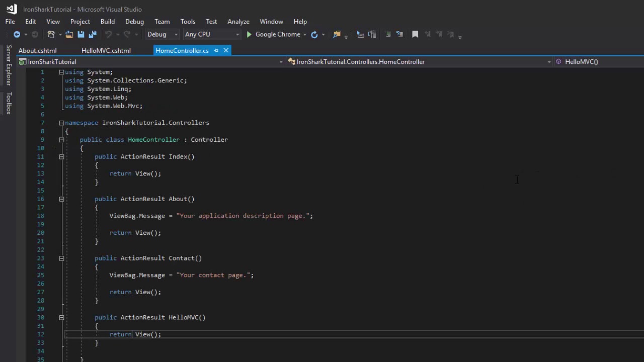
Task: Open the Analyze menu
Action: [238, 22]
